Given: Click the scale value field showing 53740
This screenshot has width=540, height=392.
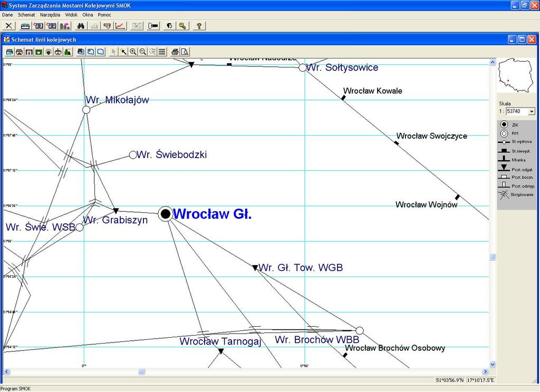Looking at the screenshot, I should pyautogui.click(x=517, y=112).
